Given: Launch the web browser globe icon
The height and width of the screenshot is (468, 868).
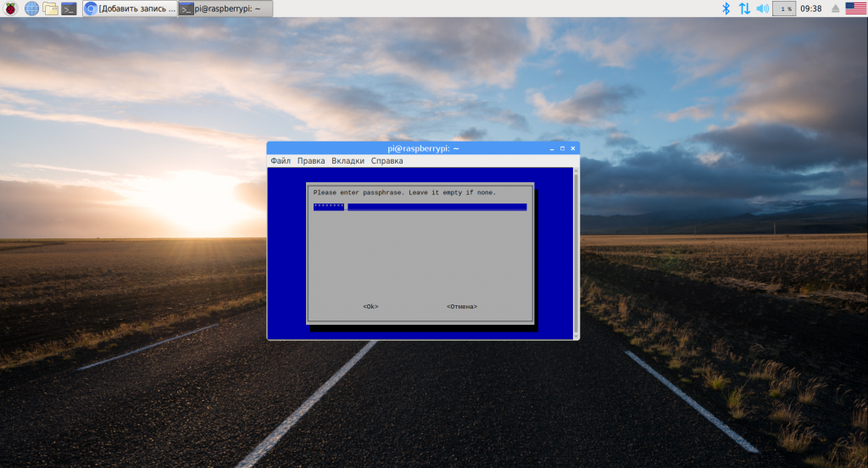Looking at the screenshot, I should click(31, 8).
